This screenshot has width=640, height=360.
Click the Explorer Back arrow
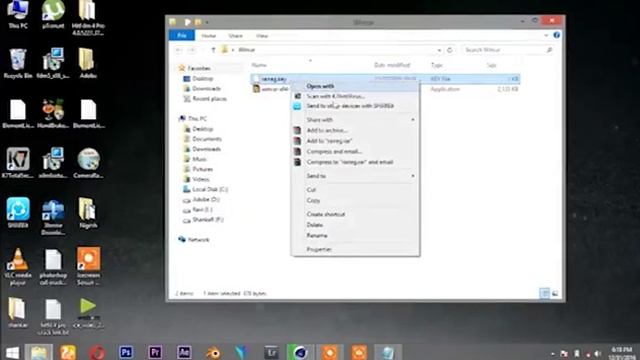[x=179, y=50]
